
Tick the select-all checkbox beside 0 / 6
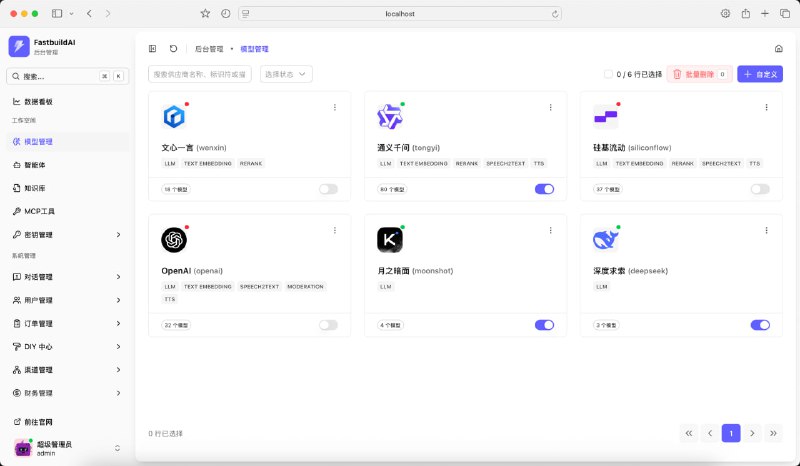[x=608, y=74]
